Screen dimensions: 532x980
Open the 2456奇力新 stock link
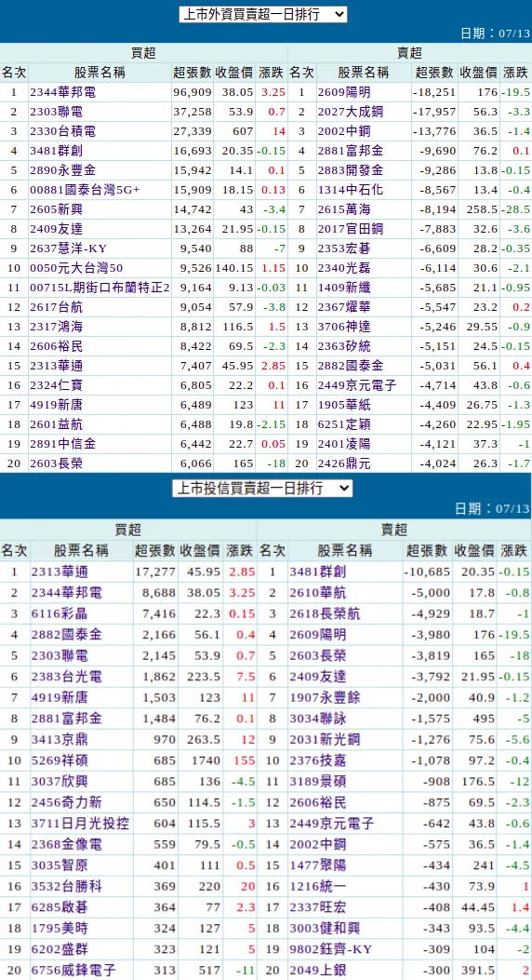tap(67, 802)
